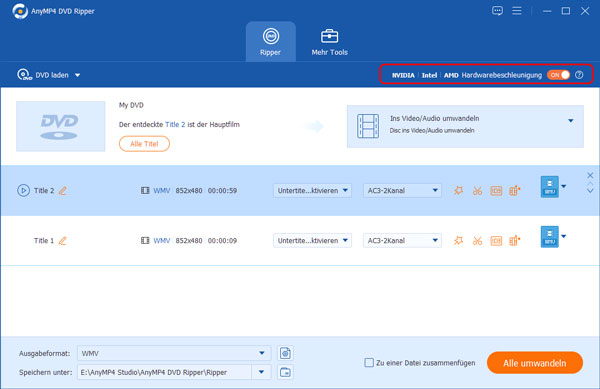Click the film strip icon in conversion mode box
This screenshot has width=600, height=389.
point(368,126)
